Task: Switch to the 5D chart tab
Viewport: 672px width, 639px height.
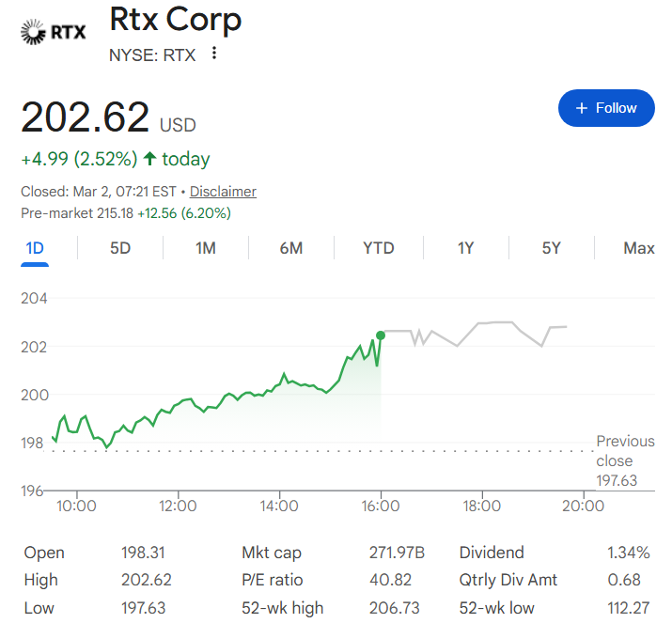Action: coord(120,248)
